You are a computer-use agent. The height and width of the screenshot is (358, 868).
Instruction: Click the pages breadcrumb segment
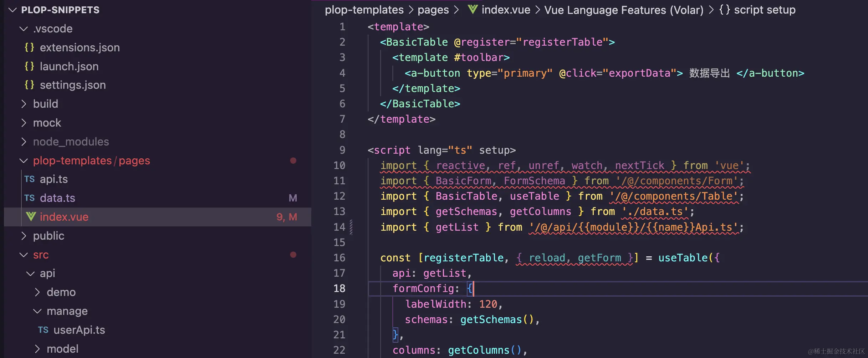pos(433,10)
